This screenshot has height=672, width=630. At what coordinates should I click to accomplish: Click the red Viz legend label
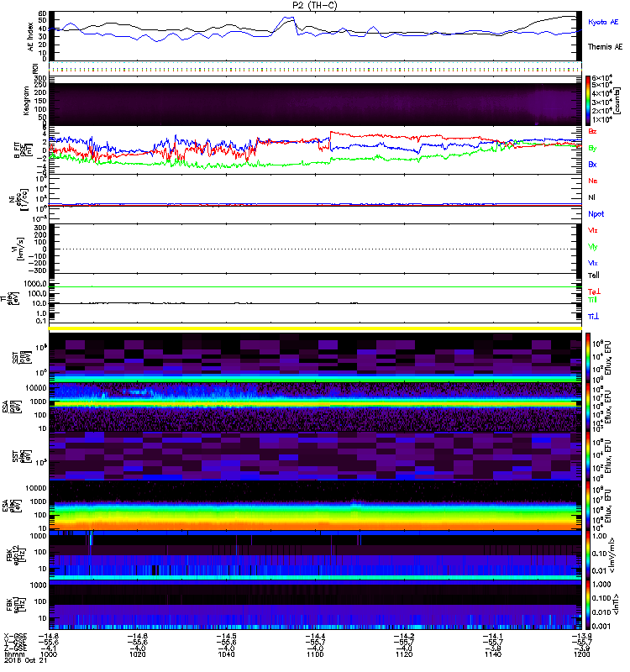point(593,230)
